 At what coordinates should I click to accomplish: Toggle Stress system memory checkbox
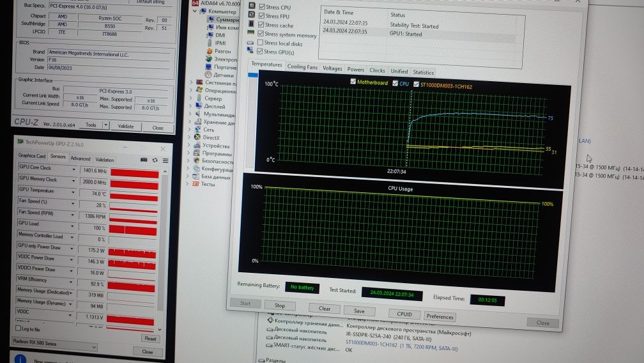(x=261, y=34)
